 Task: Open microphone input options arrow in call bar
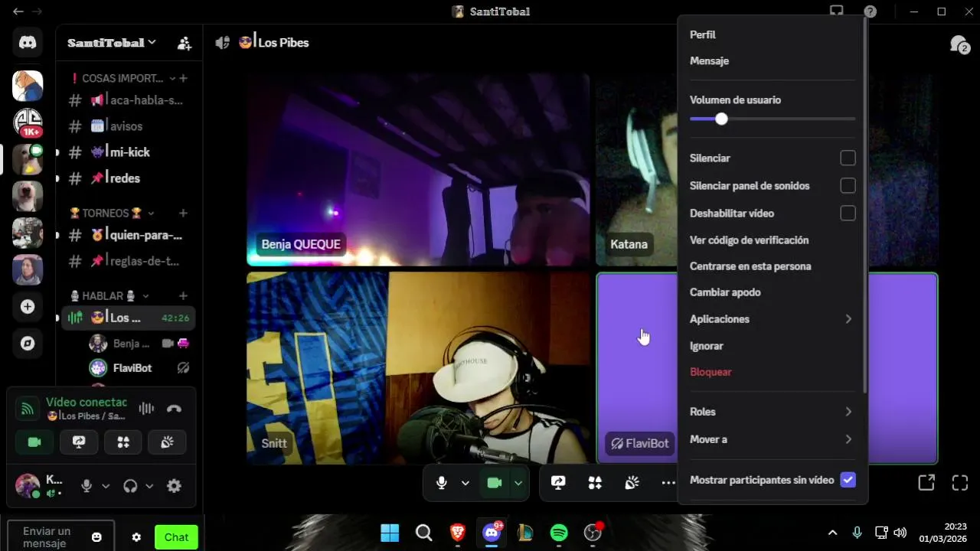(465, 483)
